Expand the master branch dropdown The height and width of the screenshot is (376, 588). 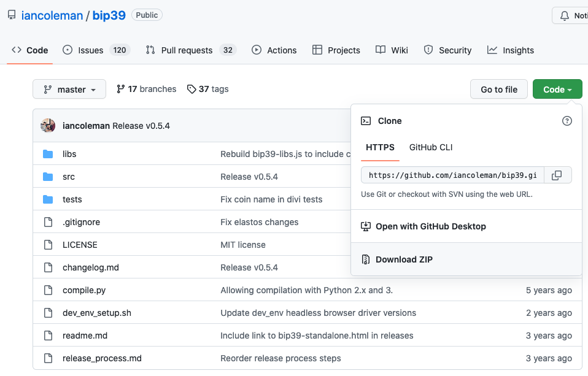(69, 89)
